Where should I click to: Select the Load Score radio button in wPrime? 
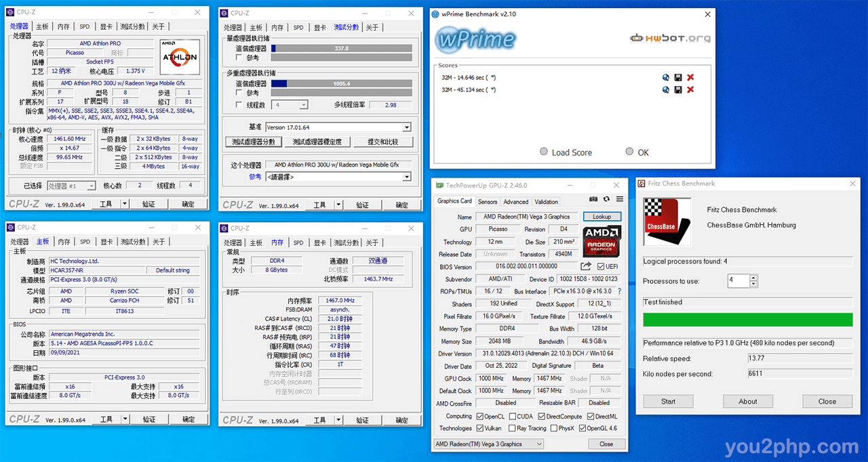[x=544, y=152]
